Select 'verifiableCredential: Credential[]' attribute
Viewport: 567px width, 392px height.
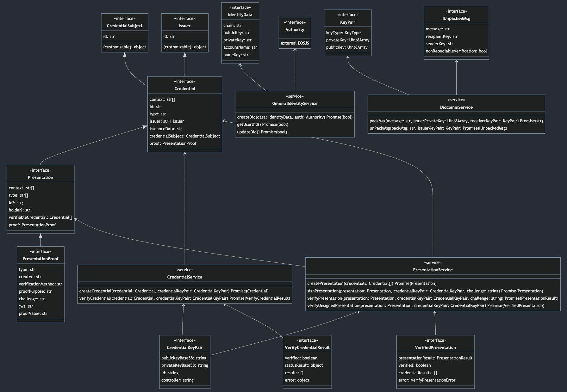click(40, 217)
